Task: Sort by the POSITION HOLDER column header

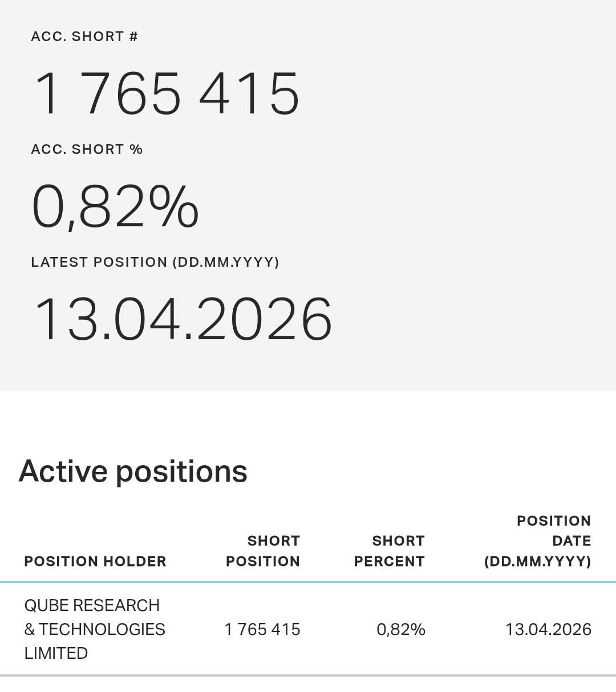Action: click(x=95, y=561)
